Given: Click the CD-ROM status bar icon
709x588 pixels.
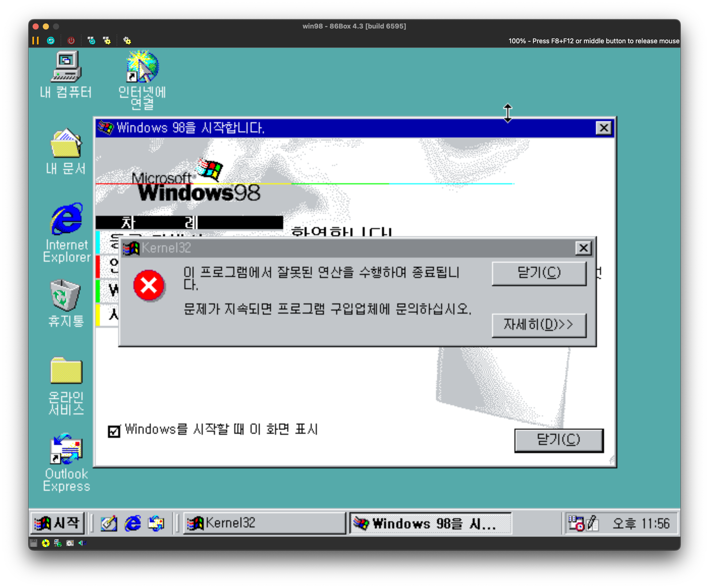Looking at the screenshot, I should tap(46, 543).
